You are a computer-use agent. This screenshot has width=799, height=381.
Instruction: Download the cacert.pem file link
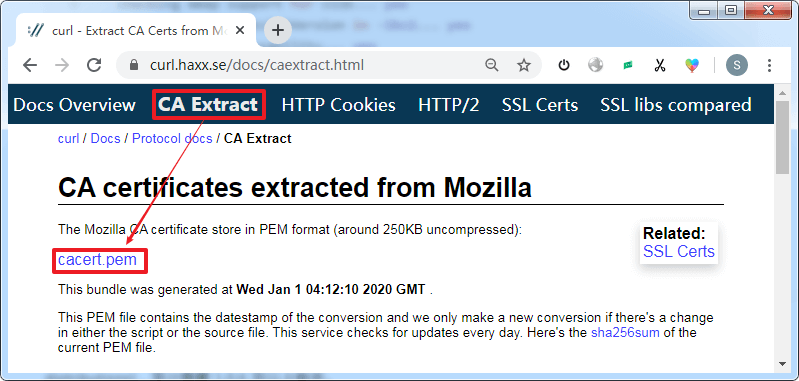coord(97,260)
